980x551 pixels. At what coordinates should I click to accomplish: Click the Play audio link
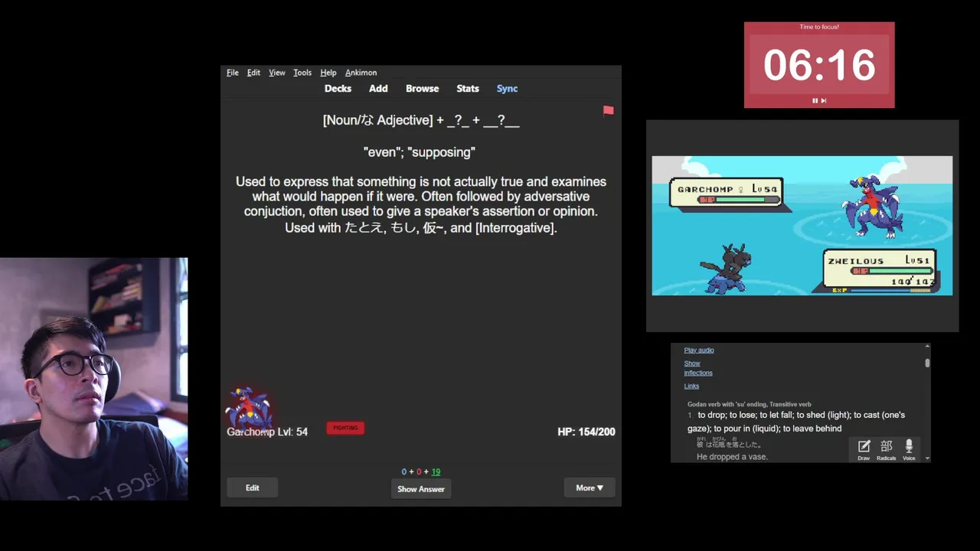point(699,350)
